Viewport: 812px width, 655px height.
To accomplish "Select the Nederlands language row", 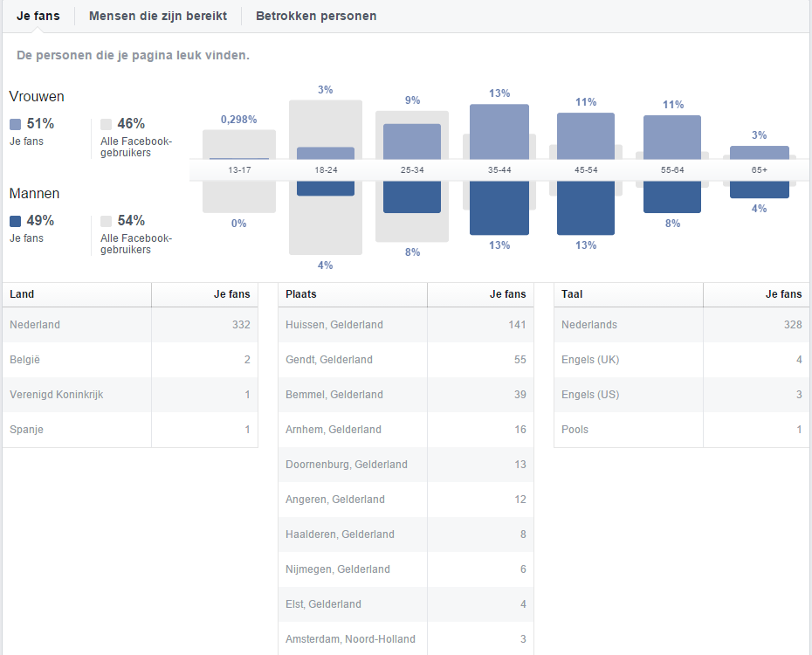I will tap(682, 325).
